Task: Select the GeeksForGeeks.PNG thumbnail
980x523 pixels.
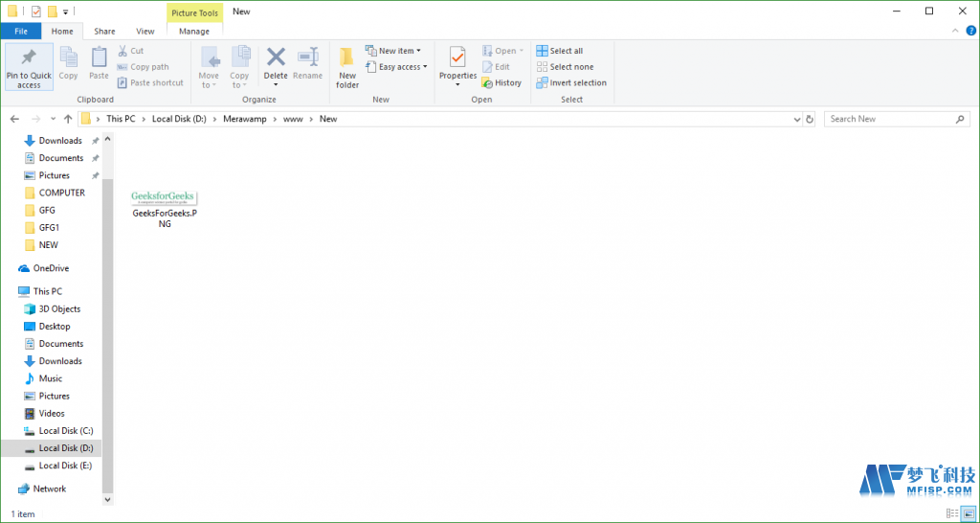Action: [164, 197]
